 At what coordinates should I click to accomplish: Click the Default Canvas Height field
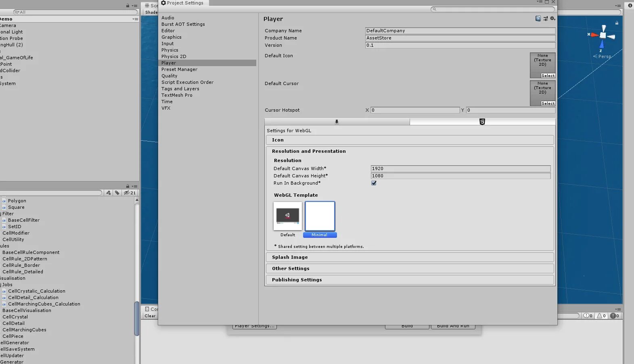pyautogui.click(x=460, y=176)
